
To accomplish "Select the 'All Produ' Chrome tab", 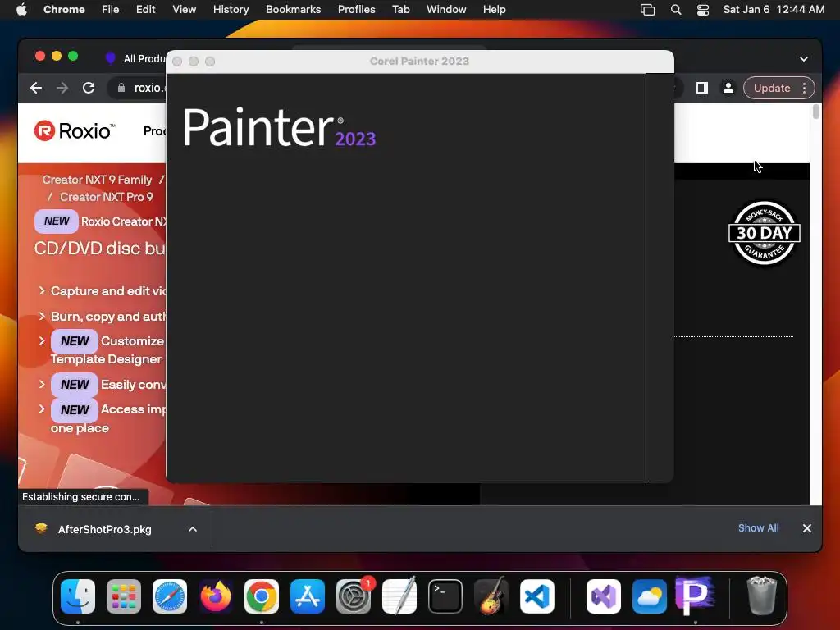I will point(135,59).
